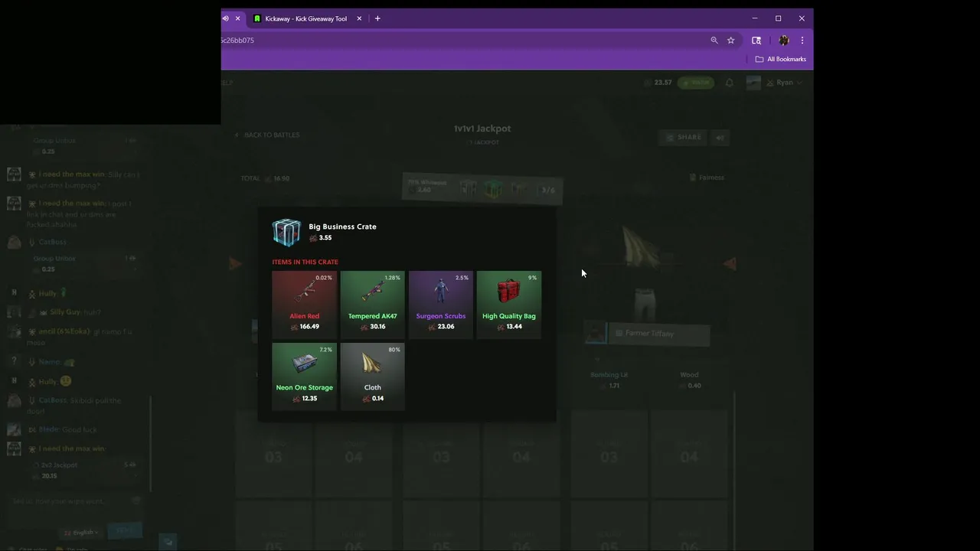
Task: Open the Neon Ore Storage item card
Action: pos(304,376)
